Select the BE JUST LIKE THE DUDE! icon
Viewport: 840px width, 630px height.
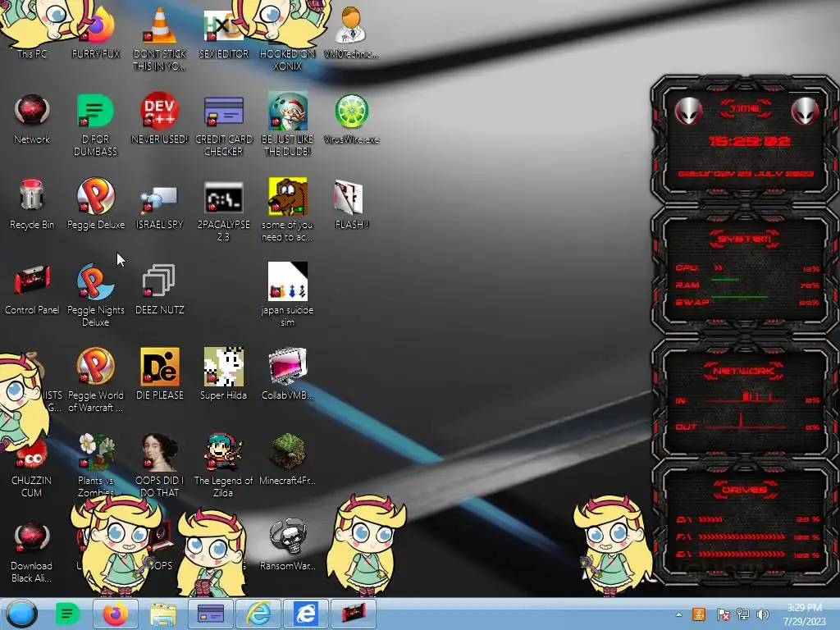287,125
